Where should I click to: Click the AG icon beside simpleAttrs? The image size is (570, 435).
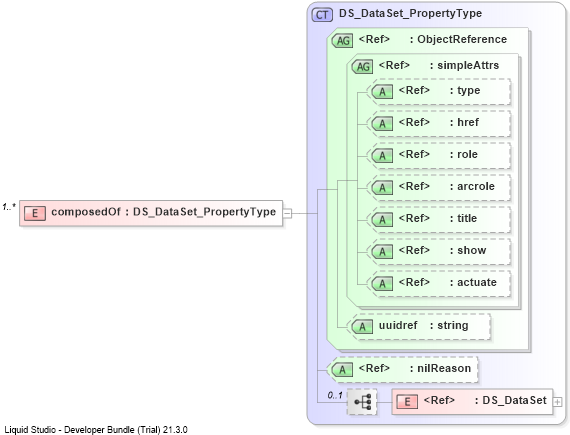[362, 67]
